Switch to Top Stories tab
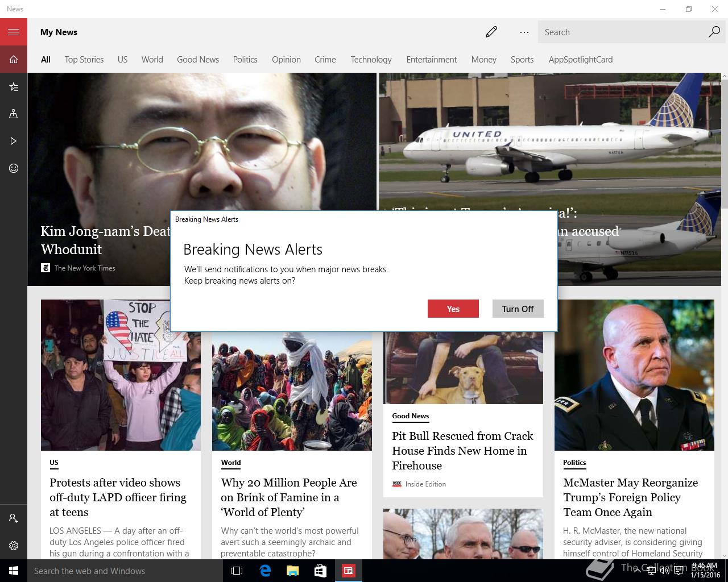Screen dimensions: 728x582 click(84, 59)
